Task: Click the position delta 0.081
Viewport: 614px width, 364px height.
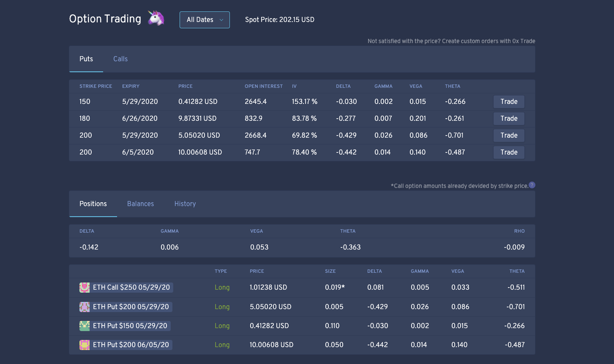Action: 375,288
